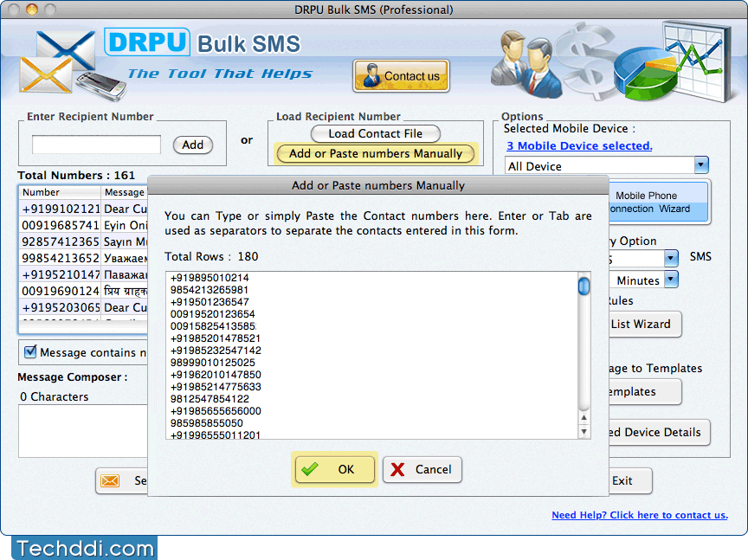Select row 92857412365 in numbers table
748x560 pixels.
[x=84, y=241]
